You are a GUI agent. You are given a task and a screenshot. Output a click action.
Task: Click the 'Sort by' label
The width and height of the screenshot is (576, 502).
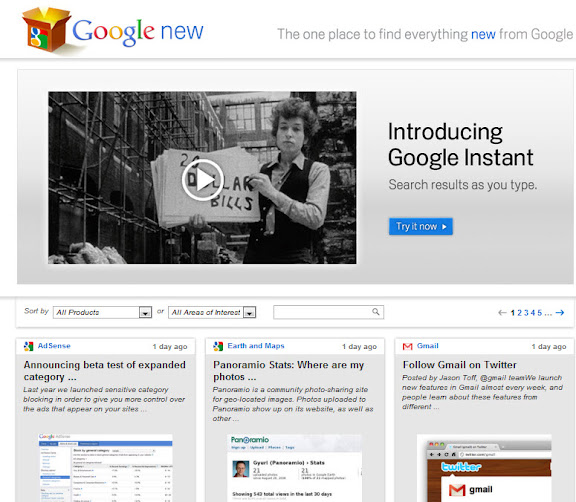pyautogui.click(x=36, y=311)
